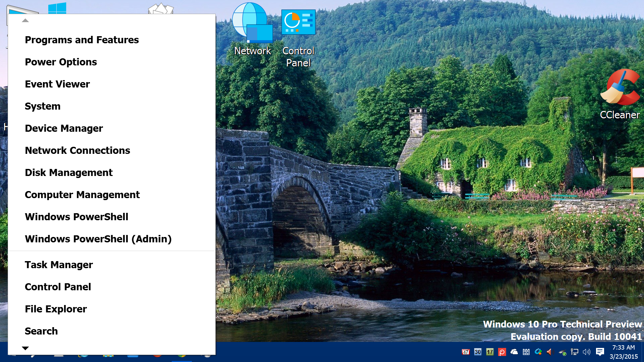This screenshot has height=362, width=644.
Task: Click the red P tray icon
Action: pyautogui.click(x=502, y=352)
